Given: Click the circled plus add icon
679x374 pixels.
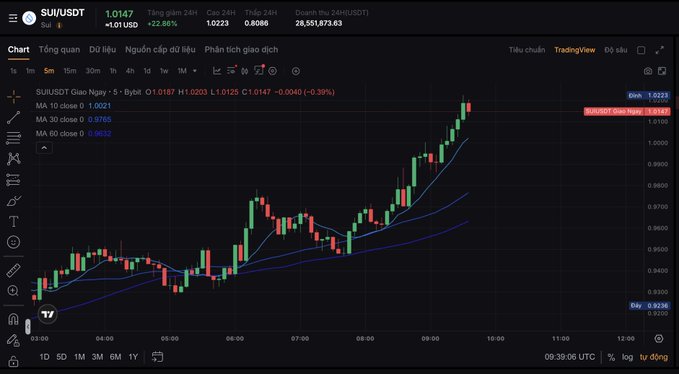Looking at the screenshot, I should pyautogui.click(x=296, y=71).
